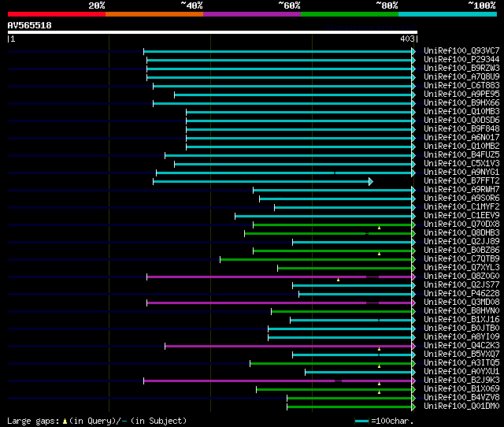Click the UniRef100_Q10MB3 text

pyautogui.click(x=461, y=112)
